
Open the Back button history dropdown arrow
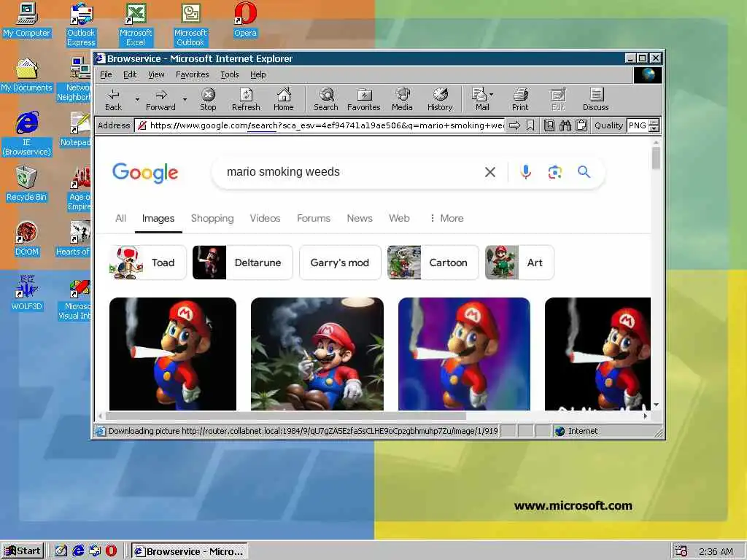(137, 99)
